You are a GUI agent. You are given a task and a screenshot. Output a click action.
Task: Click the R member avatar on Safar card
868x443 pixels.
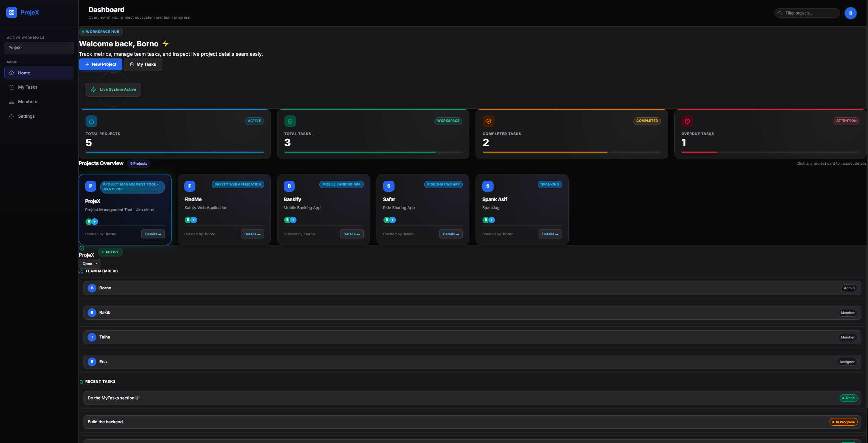[387, 220]
